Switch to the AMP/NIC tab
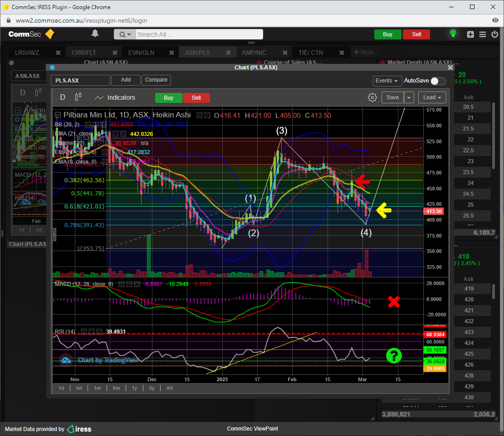The image size is (504, 436). tap(254, 53)
